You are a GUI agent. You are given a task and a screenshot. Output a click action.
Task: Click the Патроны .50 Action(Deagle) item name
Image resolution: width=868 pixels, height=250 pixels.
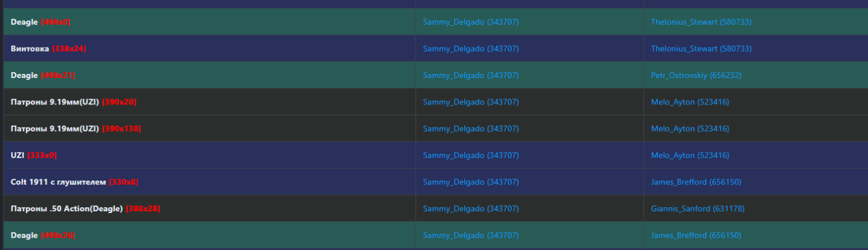pyautogui.click(x=66, y=209)
